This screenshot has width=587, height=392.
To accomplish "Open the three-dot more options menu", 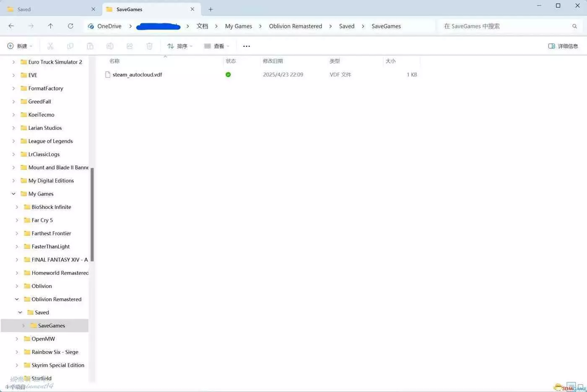I will (247, 46).
